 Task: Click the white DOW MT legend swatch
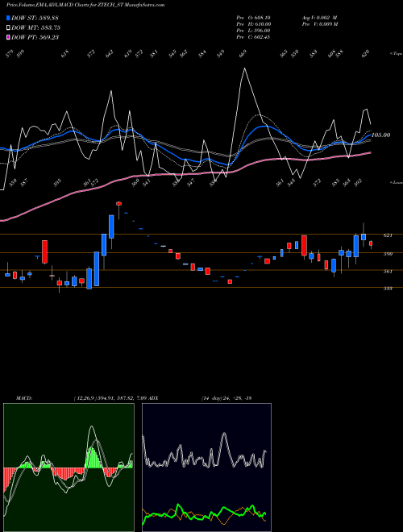coord(8,27)
